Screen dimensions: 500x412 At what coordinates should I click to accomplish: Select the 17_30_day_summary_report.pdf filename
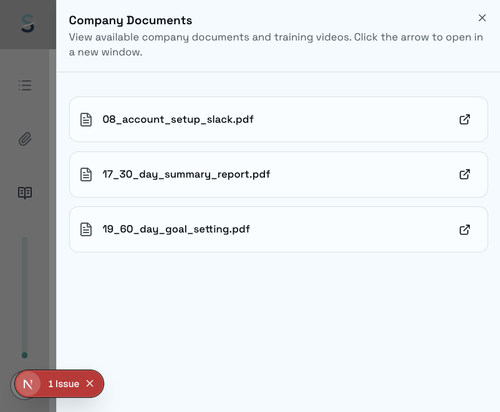186,174
